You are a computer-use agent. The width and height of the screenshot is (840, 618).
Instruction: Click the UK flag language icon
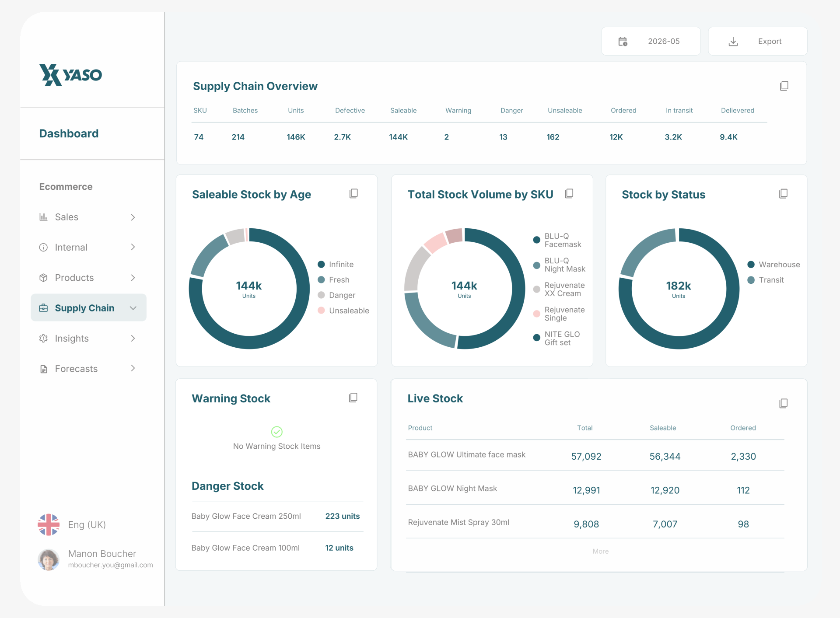tap(49, 524)
